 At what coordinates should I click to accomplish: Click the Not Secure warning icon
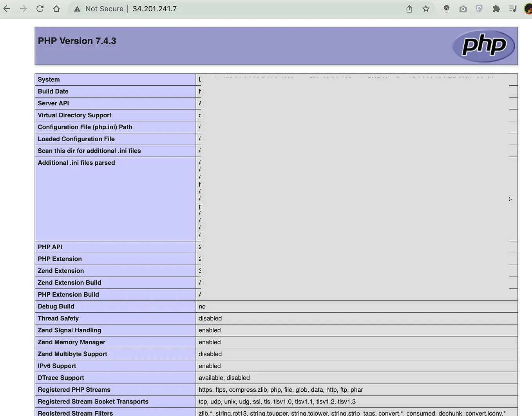click(77, 9)
